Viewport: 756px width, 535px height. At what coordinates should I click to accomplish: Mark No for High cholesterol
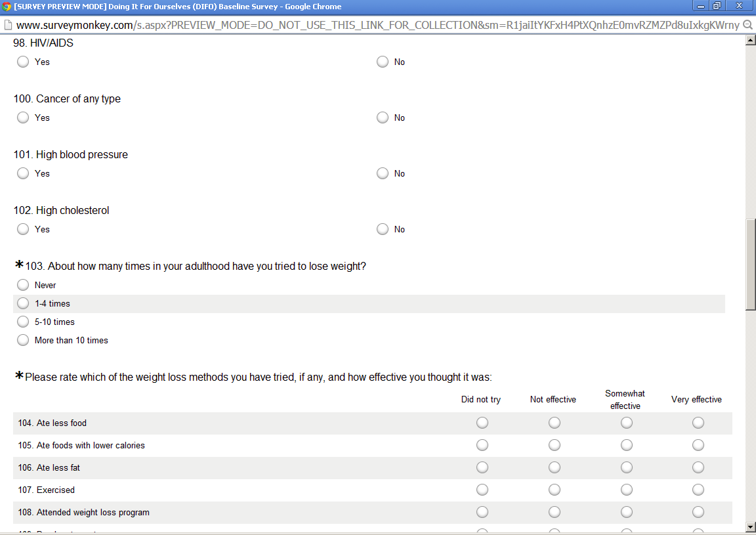coord(383,229)
